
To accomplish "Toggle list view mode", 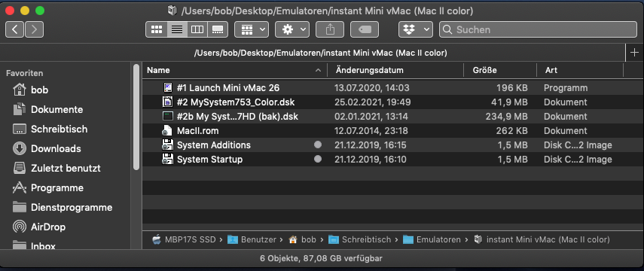I will click(177, 29).
